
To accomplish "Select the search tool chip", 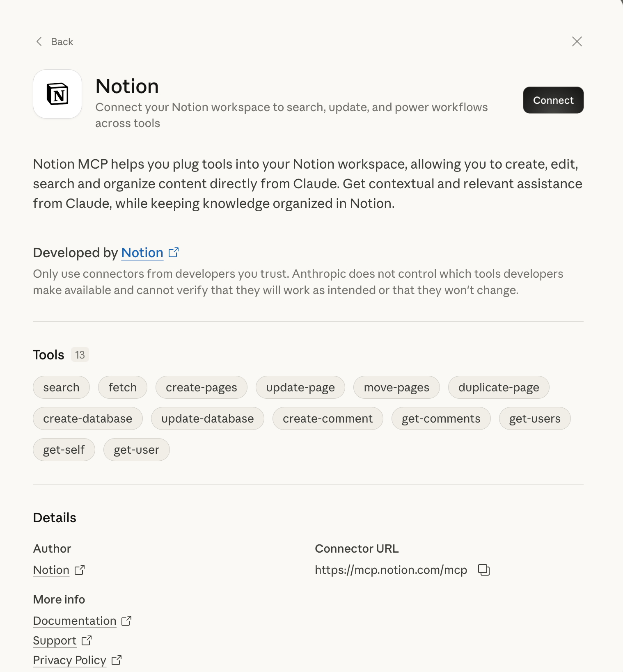I will point(61,387).
